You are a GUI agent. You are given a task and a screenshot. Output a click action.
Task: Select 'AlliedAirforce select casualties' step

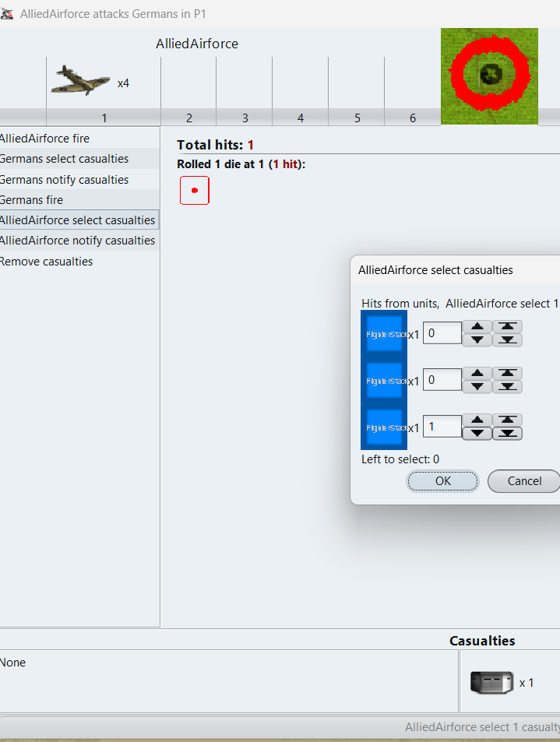click(79, 220)
